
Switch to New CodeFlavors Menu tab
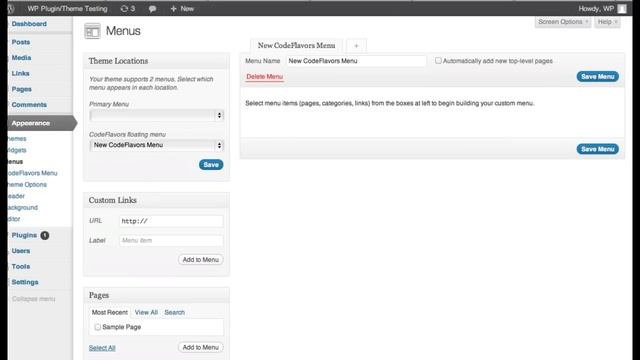[297, 46]
